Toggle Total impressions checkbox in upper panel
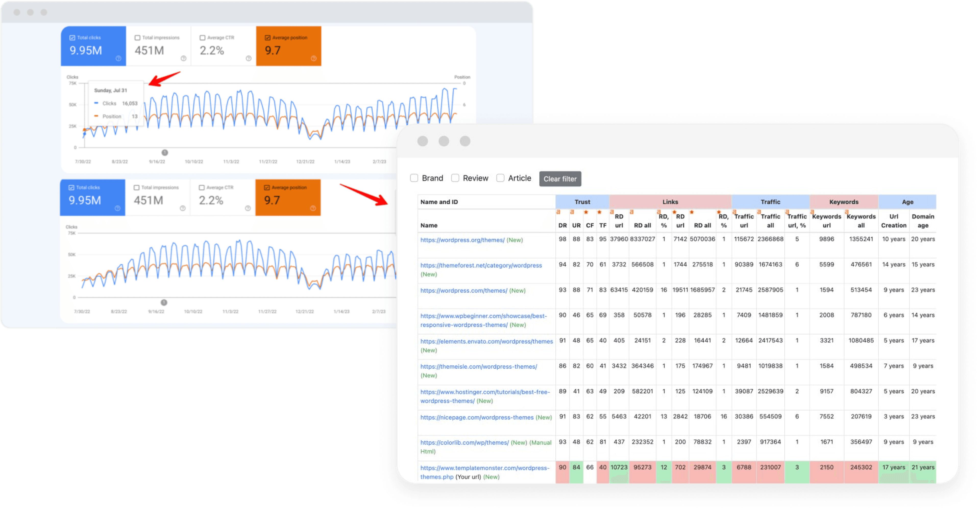This screenshot has width=980, height=511. pos(137,38)
